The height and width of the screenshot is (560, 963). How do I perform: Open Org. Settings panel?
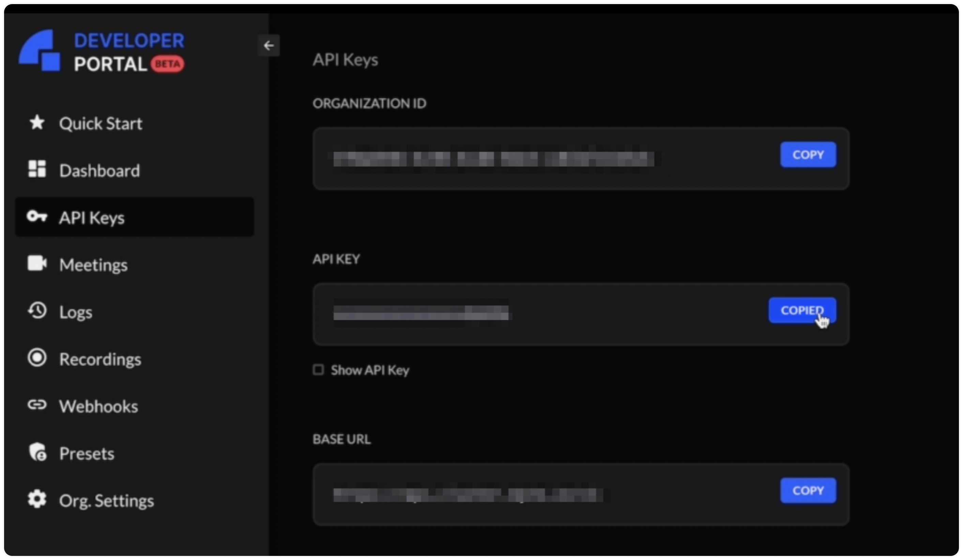coord(107,500)
